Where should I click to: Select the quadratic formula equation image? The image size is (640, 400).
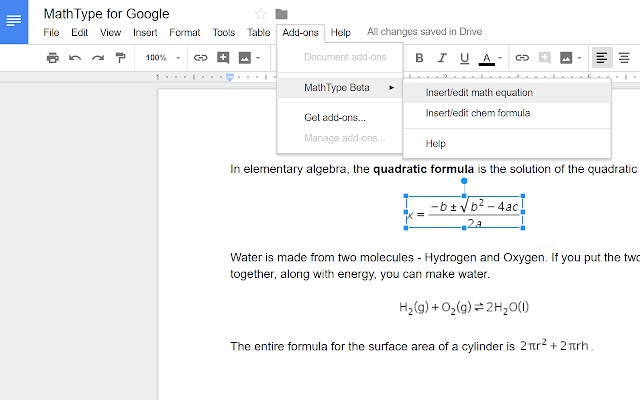(x=465, y=209)
